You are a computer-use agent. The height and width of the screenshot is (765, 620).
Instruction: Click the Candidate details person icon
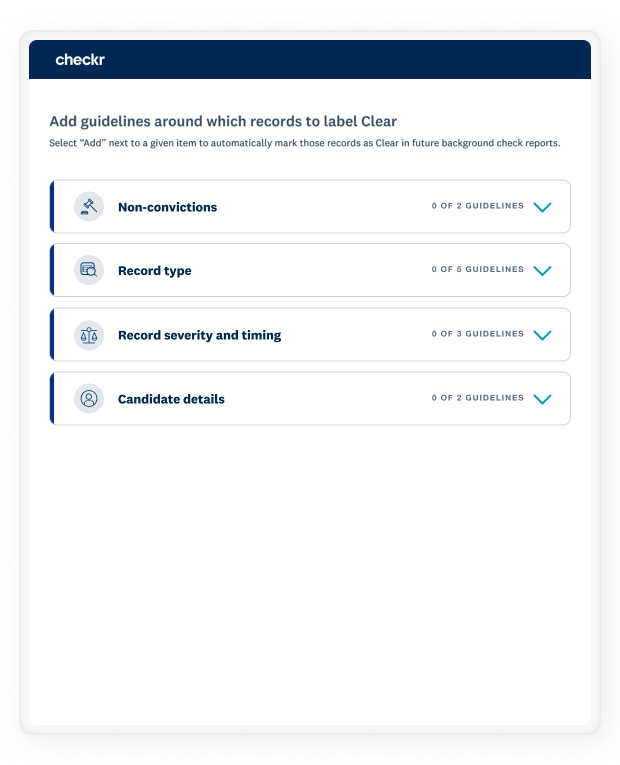click(x=89, y=399)
